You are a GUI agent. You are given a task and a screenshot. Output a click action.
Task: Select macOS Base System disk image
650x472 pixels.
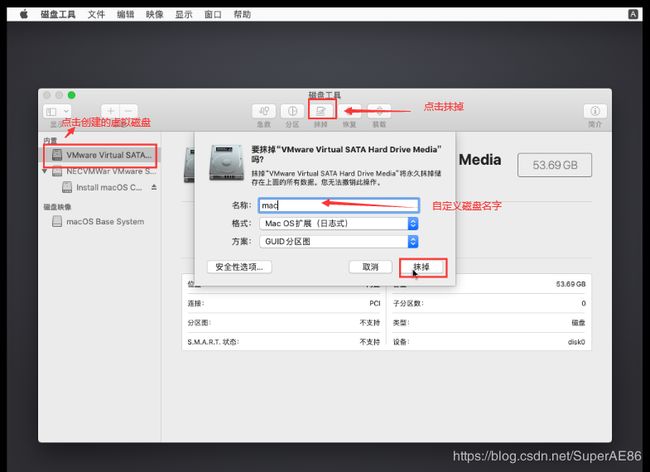click(x=98, y=222)
